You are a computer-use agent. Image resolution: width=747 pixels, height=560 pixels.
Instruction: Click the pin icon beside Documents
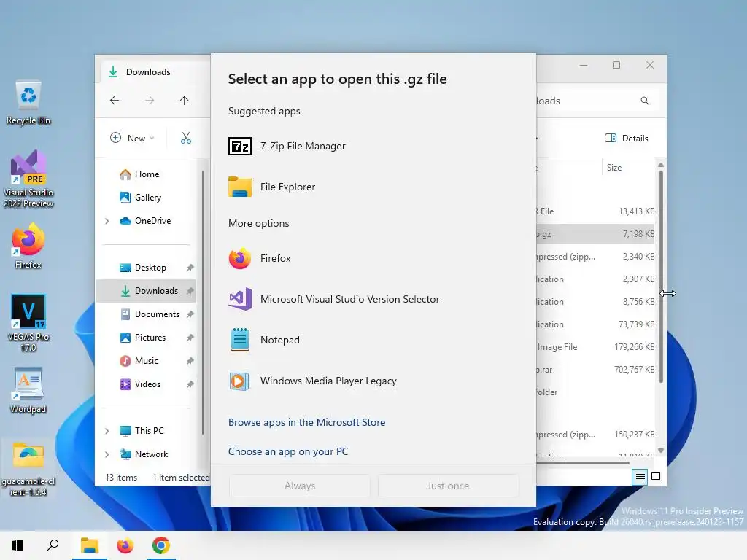190,314
